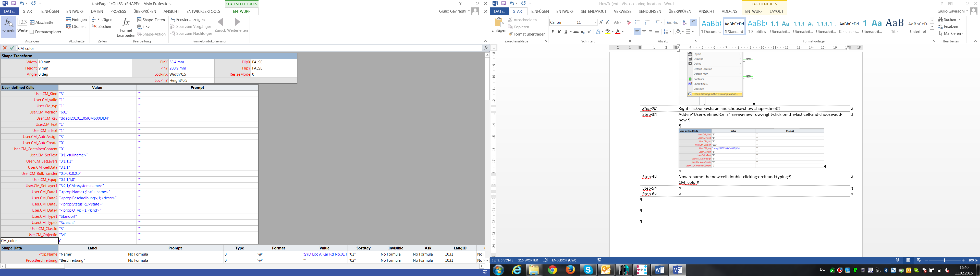Decrease indent in Word paragraph group
980x276 pixels.
click(x=669, y=22)
